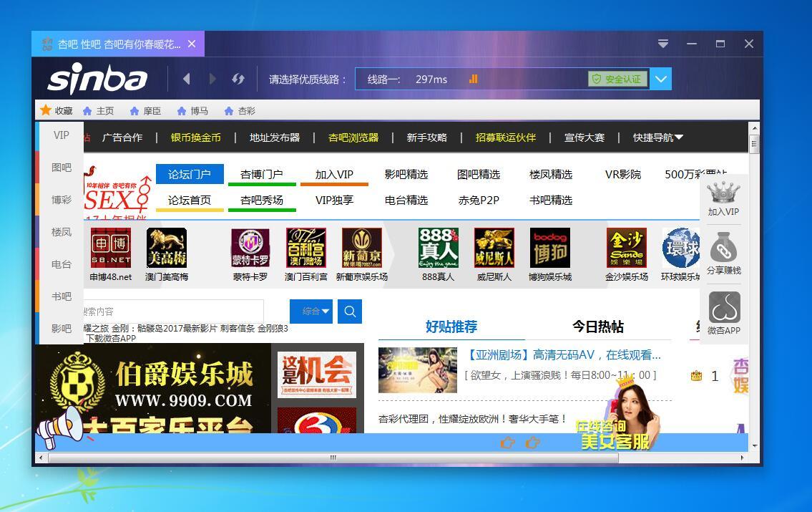Viewport: 812px width, 512px height.
Task: Expand the 快捷导航 dropdown
Action: (658, 137)
